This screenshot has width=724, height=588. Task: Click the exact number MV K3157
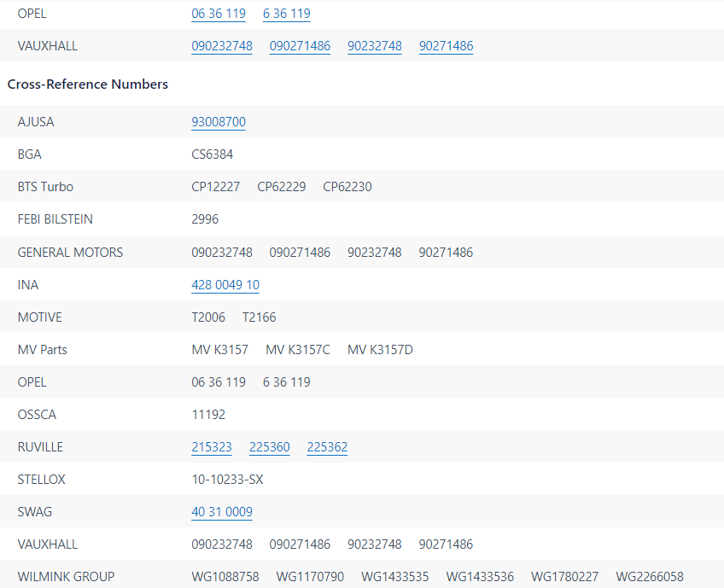coord(219,350)
